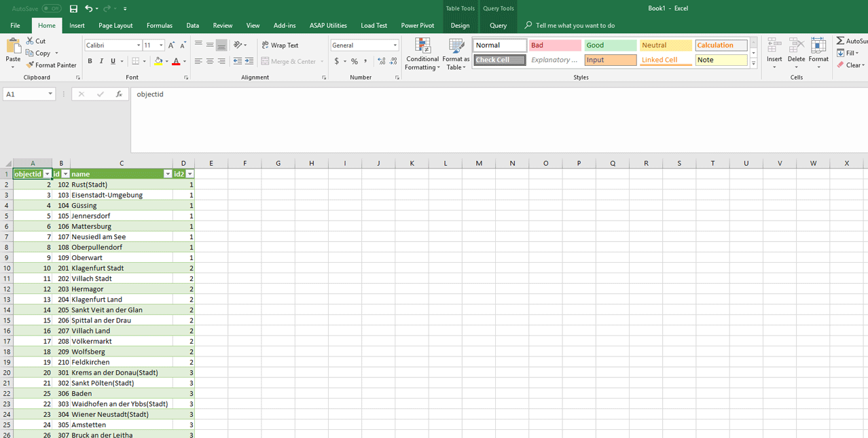Click the Orientation text-angle icon
Screen dimensions: 868x438
click(x=238, y=45)
